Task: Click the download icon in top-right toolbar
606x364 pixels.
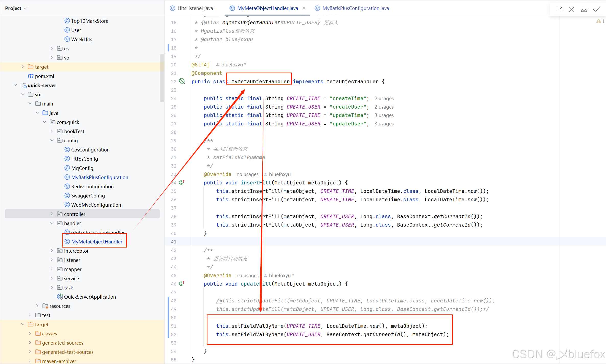Action: pyautogui.click(x=584, y=9)
